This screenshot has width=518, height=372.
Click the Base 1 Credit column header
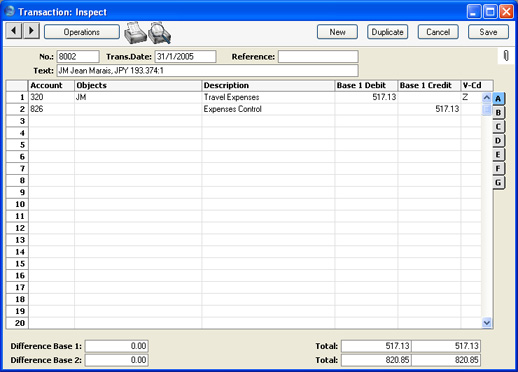click(x=429, y=86)
